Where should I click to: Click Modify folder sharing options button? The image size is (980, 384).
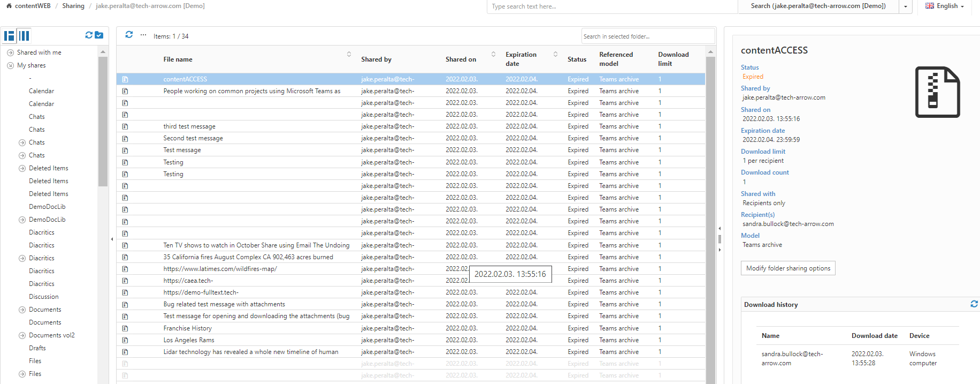(788, 268)
